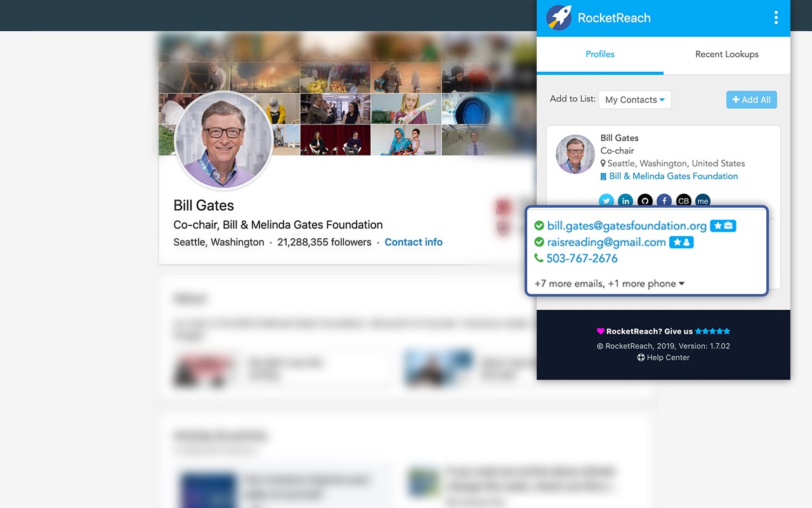Click the personal email badge beside gmail address
Image resolution: width=812 pixels, height=508 pixels.
[x=681, y=242]
